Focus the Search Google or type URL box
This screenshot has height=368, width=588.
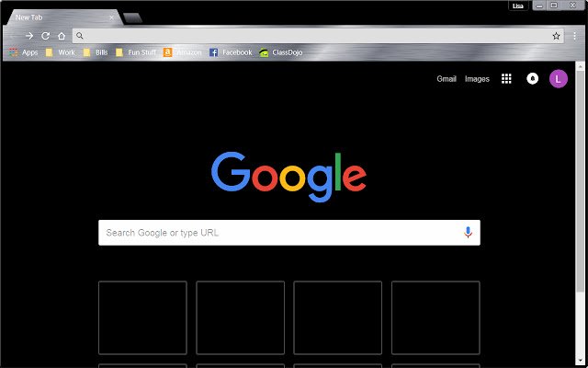[x=289, y=233]
